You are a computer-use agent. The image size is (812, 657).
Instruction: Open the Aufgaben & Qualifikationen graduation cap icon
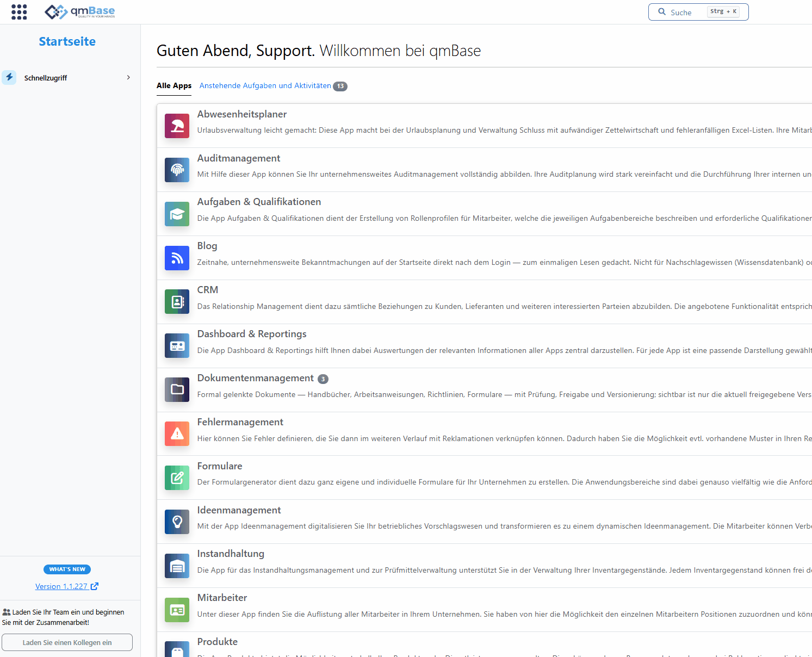point(177,214)
